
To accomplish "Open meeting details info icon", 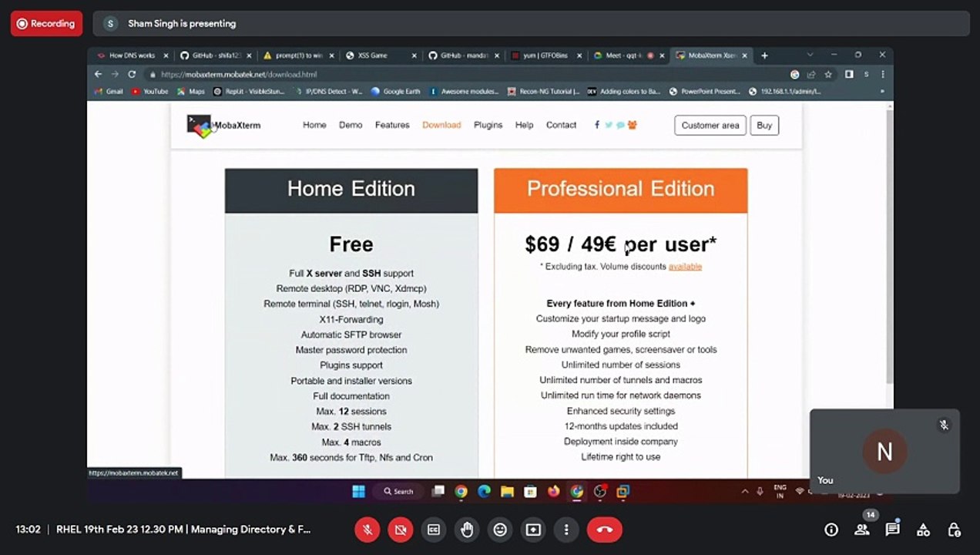I will click(831, 530).
